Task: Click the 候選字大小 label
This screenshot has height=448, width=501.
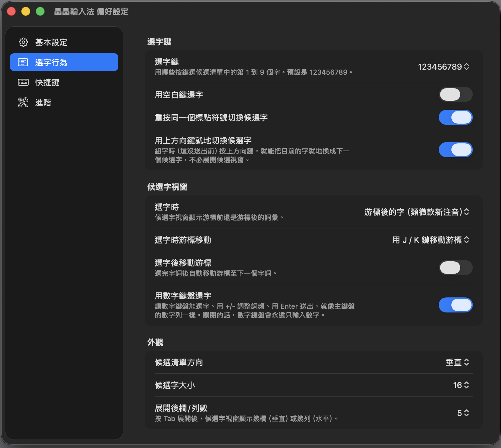Action: [x=175, y=386]
